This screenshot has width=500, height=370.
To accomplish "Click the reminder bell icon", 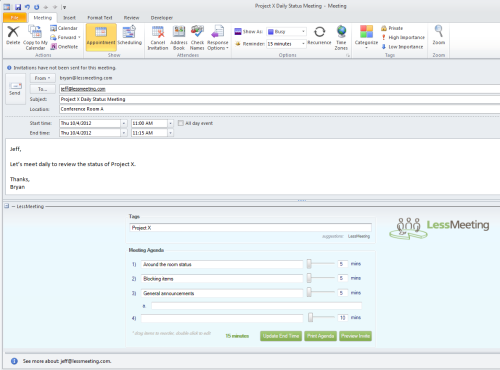I will [238, 44].
